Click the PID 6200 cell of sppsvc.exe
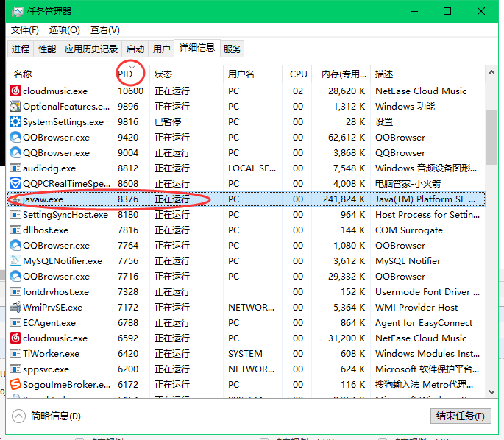This screenshot has height=440, width=504. pyautogui.click(x=128, y=369)
